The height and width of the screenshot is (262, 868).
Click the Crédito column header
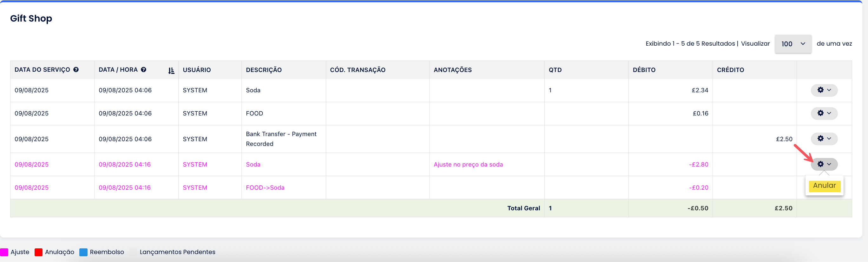[x=730, y=70]
